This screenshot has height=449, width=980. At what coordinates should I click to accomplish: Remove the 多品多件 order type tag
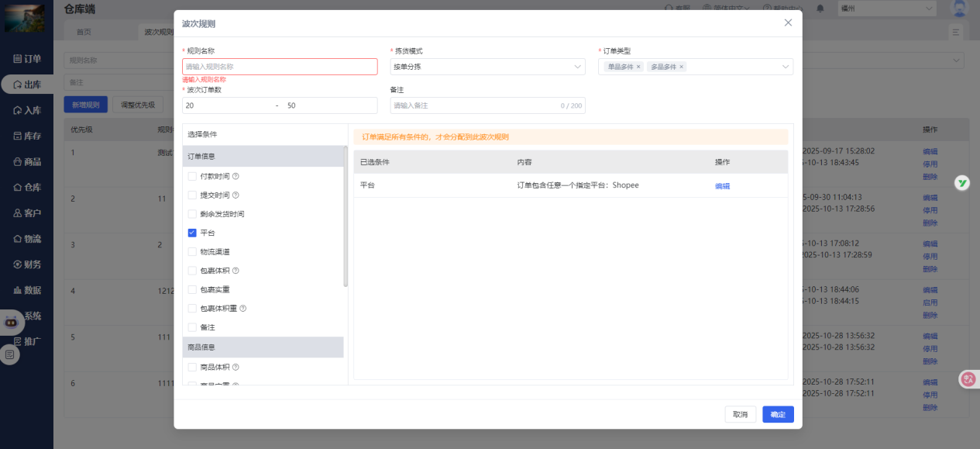click(x=682, y=67)
